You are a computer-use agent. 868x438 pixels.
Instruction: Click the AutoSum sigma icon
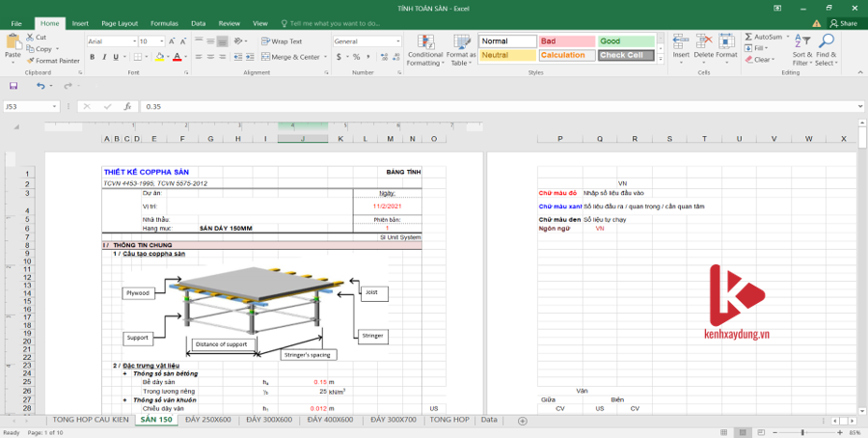tap(748, 37)
